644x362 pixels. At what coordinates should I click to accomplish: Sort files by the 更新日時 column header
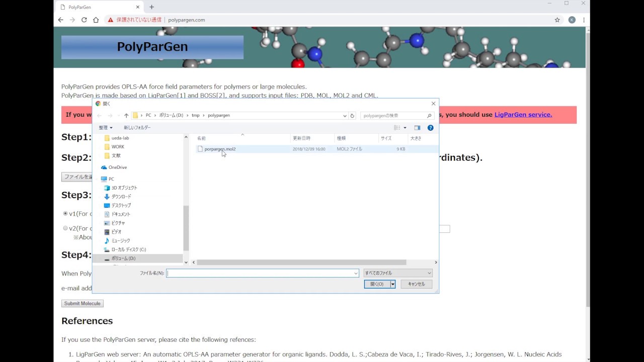pos(312,138)
